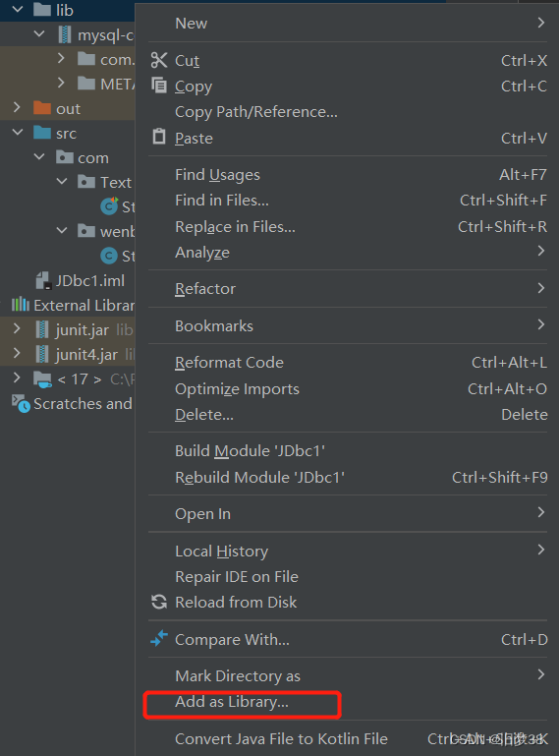Click the Cut scissors icon
559x756 pixels.
click(x=159, y=60)
